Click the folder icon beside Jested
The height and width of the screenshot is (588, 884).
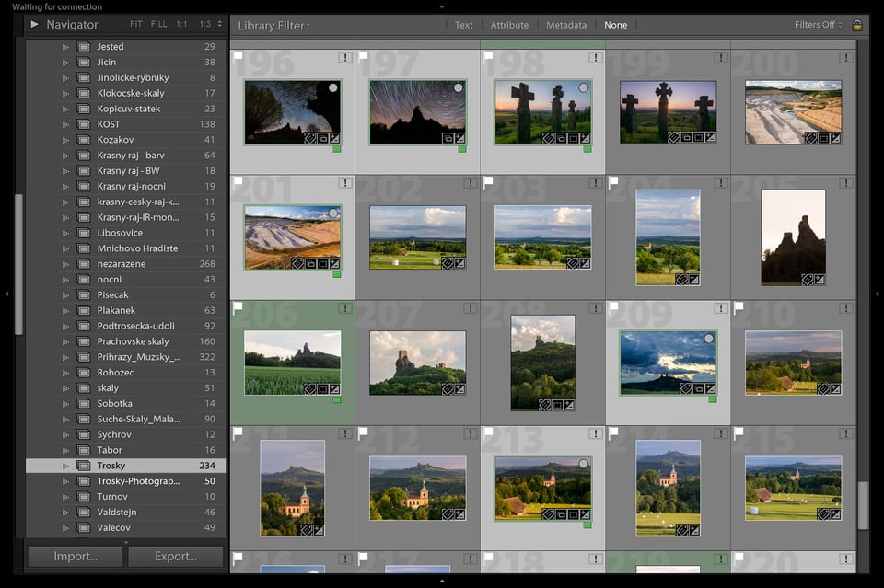(x=84, y=47)
